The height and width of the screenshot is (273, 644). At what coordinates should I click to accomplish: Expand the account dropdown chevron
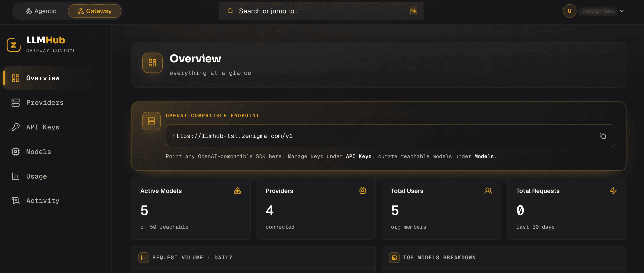pyautogui.click(x=622, y=11)
